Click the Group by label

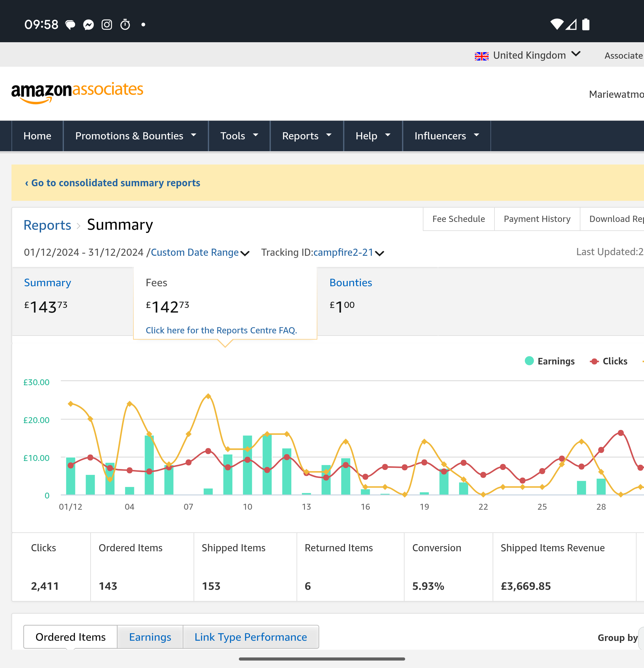[x=618, y=638]
